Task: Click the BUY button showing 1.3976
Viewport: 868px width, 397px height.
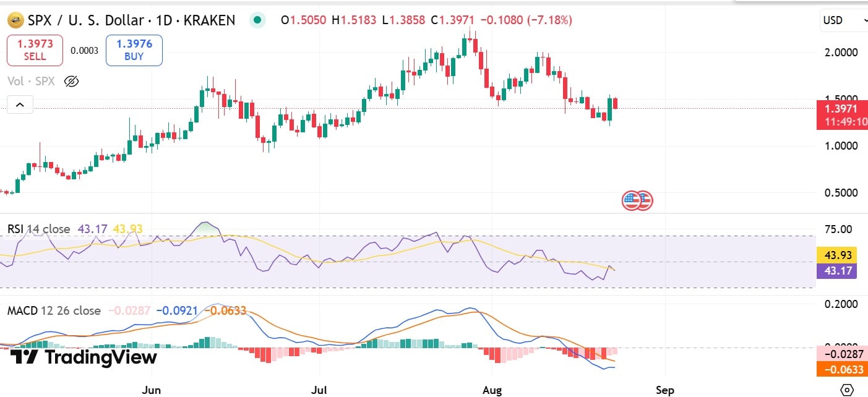Action: click(134, 49)
